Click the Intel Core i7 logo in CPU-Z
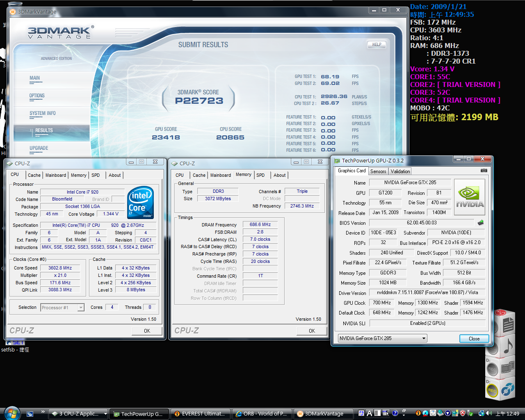The image size is (525, 420). [140, 202]
